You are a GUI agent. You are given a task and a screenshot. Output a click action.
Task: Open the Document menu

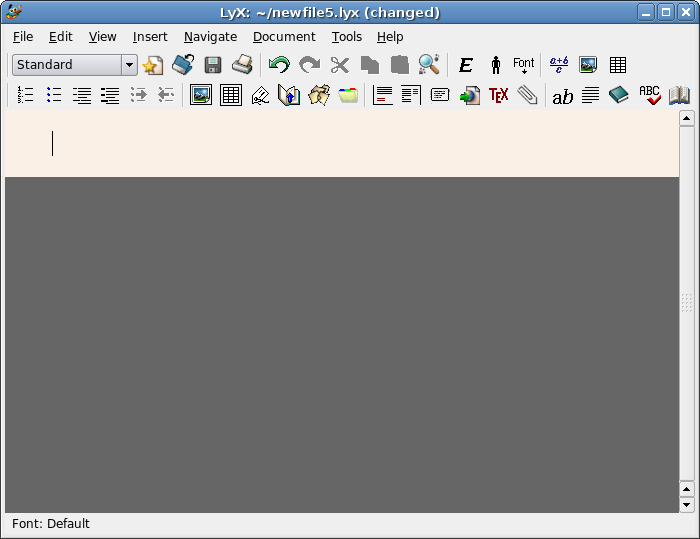284,37
